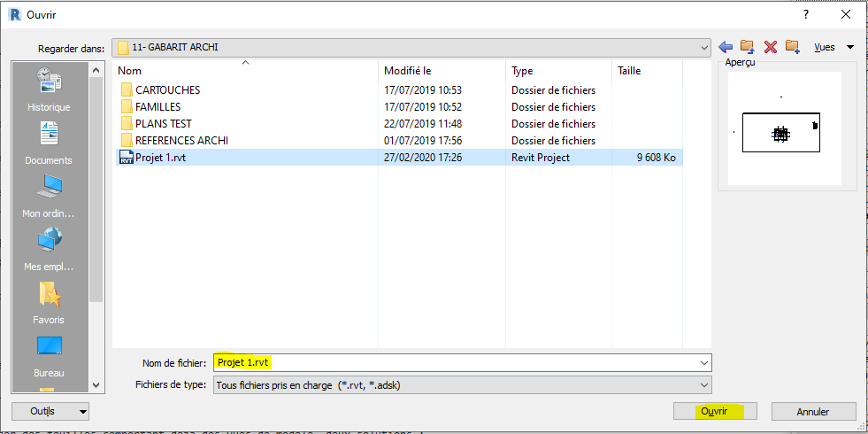
Task: Open the Outils dropdown button
Action: click(x=50, y=411)
